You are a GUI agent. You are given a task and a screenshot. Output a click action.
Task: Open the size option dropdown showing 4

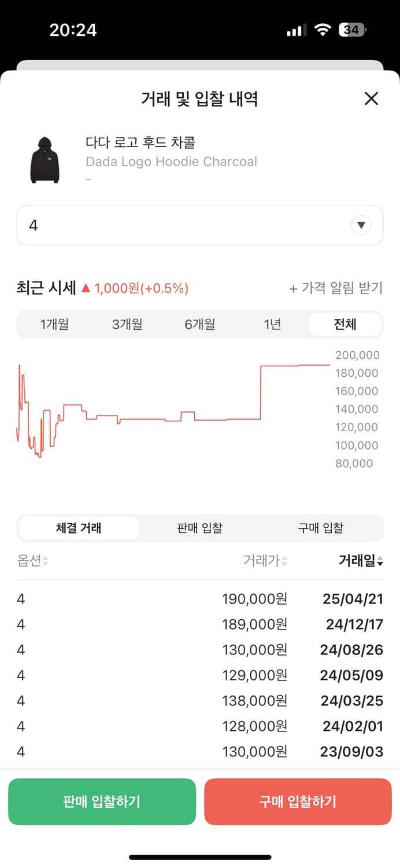click(x=199, y=225)
